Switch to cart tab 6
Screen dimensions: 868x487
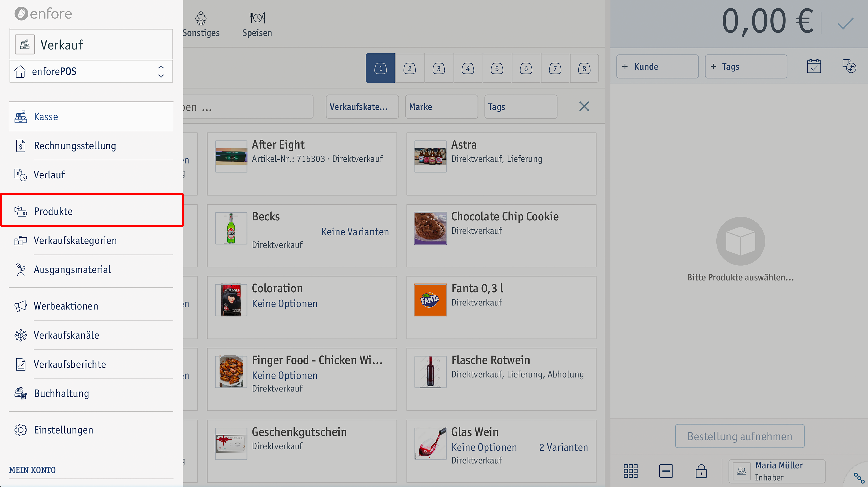(526, 68)
